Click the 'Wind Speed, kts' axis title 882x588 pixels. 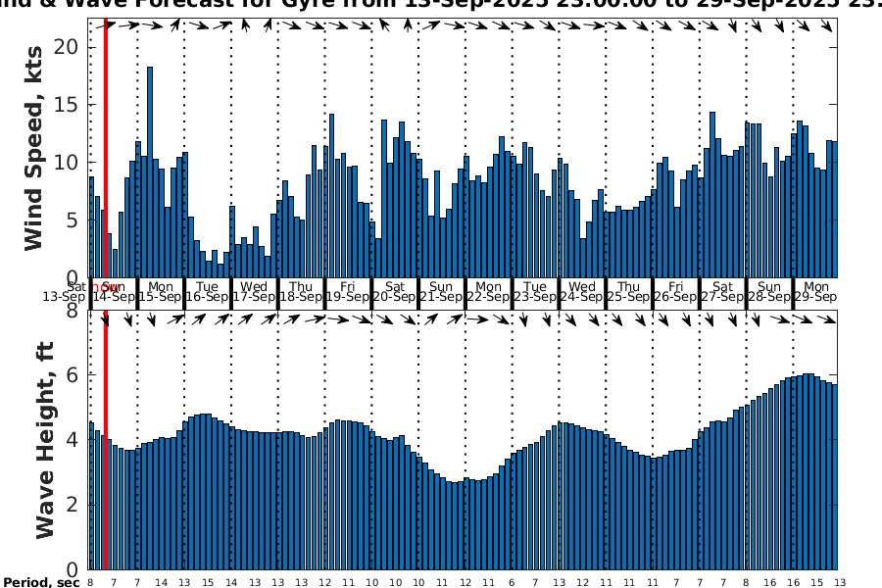pyautogui.click(x=33, y=148)
